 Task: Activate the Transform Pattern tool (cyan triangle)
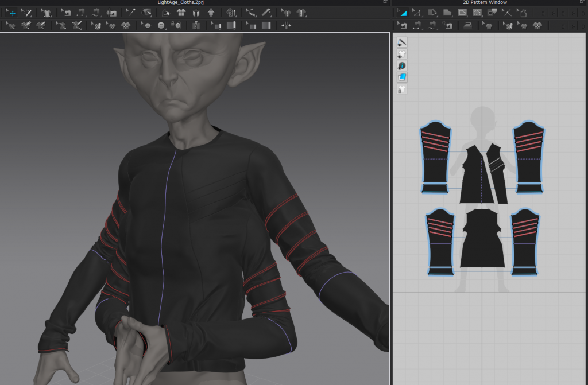point(403,13)
